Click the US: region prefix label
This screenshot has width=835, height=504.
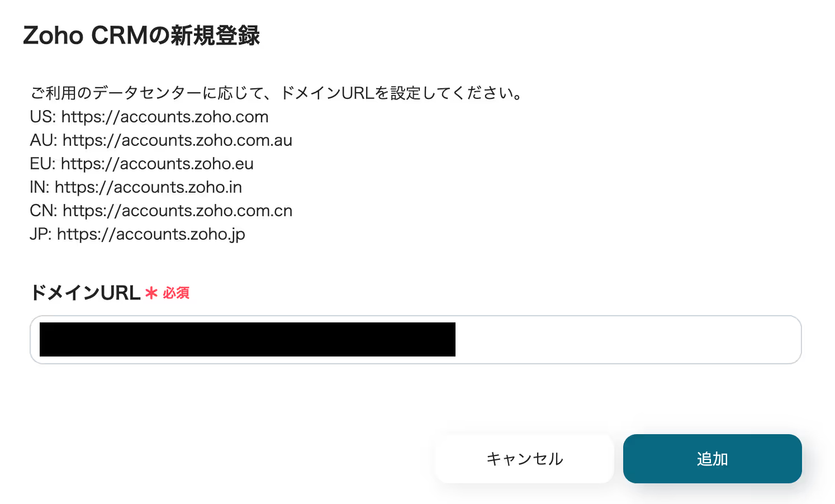tap(43, 117)
